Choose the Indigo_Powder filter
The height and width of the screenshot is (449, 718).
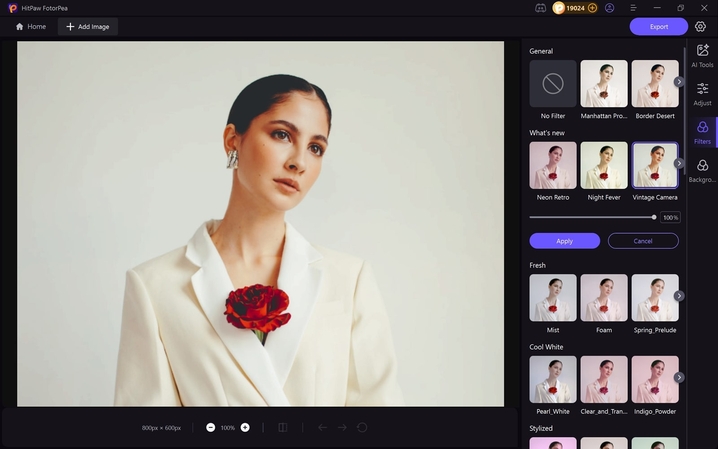[x=655, y=379]
